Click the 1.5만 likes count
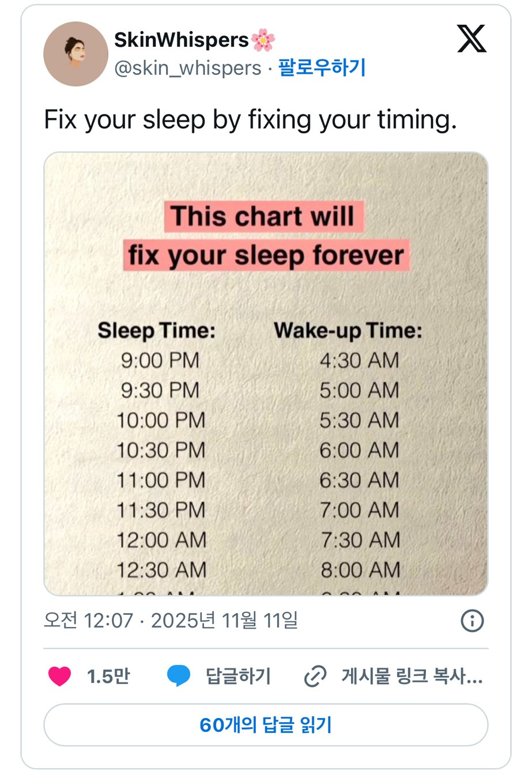The height and width of the screenshot is (782, 532). pos(108,676)
